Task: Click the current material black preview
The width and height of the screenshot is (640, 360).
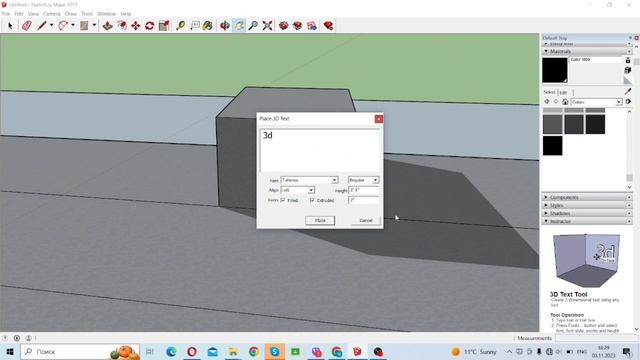Action: pos(555,70)
